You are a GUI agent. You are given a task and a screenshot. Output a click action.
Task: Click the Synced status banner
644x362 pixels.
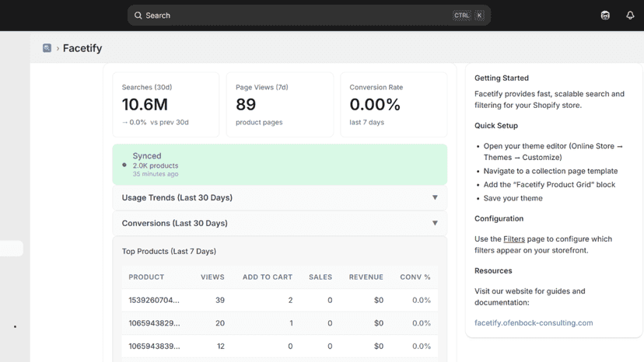pyautogui.click(x=280, y=164)
